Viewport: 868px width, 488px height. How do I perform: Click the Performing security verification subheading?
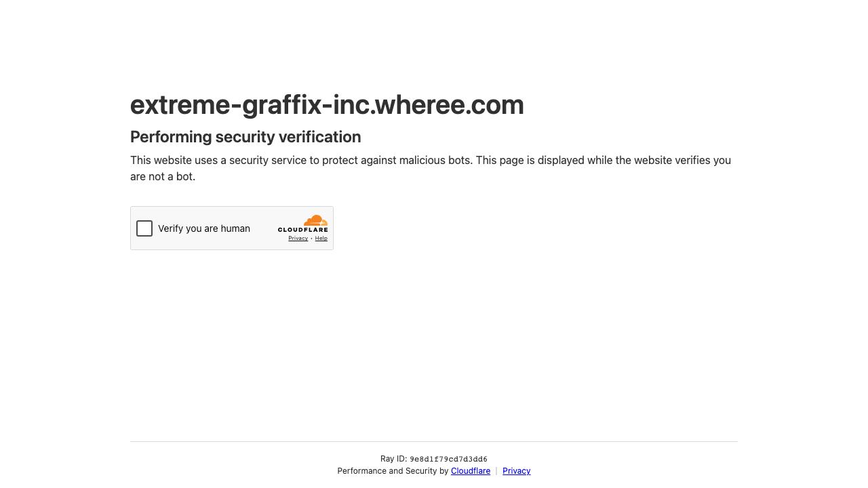coord(245,137)
